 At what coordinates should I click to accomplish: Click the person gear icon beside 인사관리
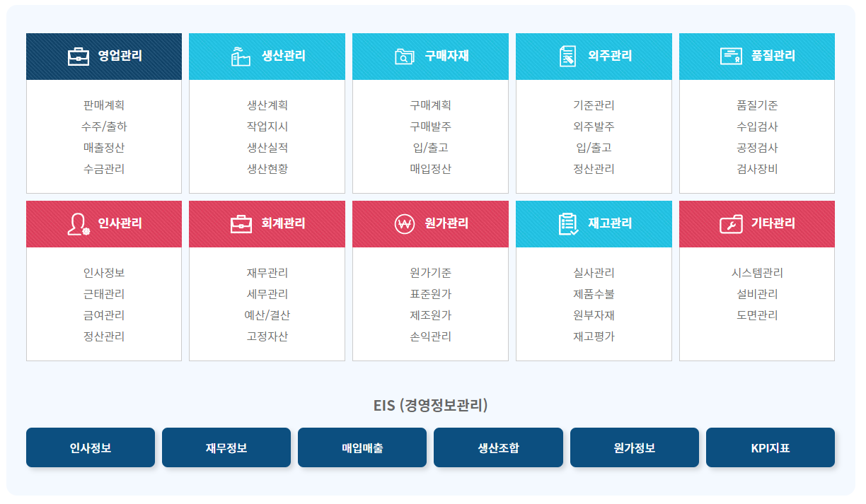point(79,224)
